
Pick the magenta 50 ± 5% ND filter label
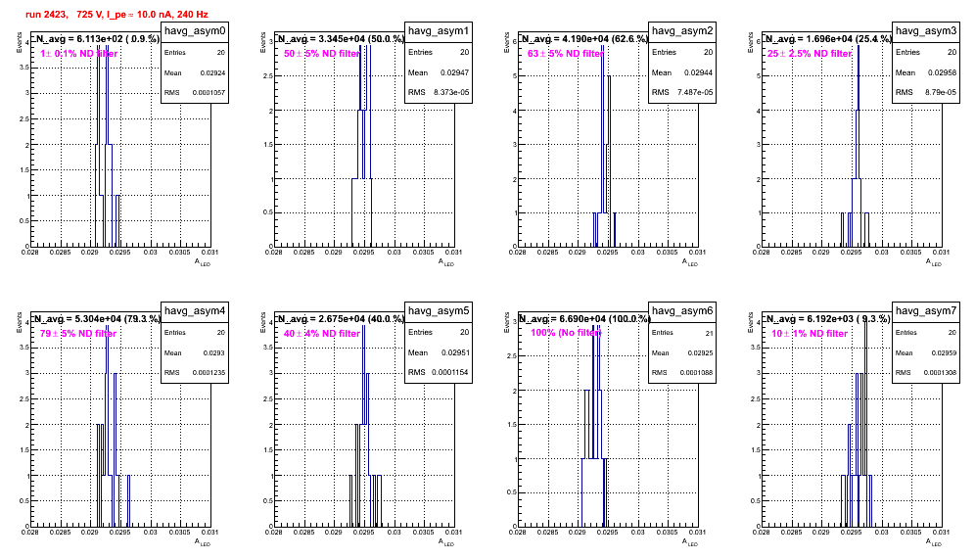click(322, 54)
